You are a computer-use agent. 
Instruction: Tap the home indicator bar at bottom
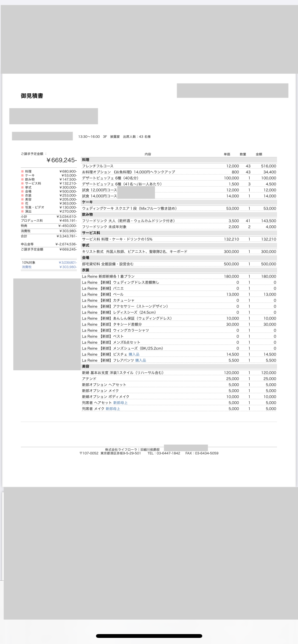(149, 636)
